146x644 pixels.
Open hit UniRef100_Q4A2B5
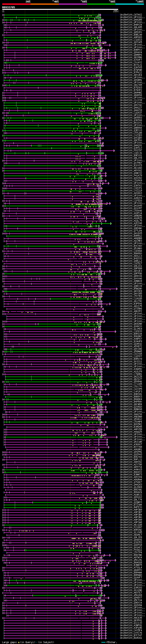pyautogui.click(x=131, y=20)
